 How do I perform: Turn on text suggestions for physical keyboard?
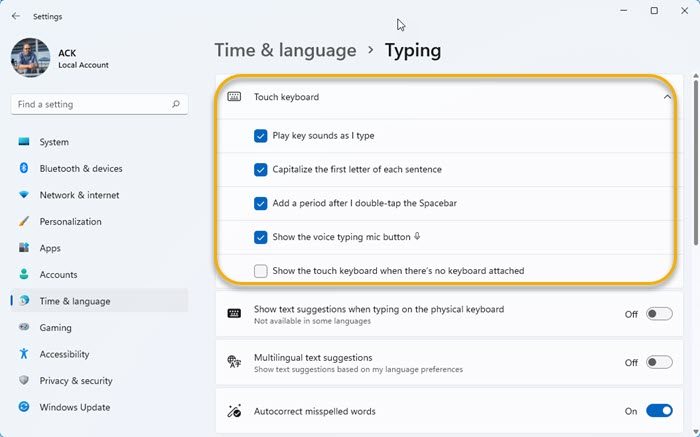click(x=659, y=314)
